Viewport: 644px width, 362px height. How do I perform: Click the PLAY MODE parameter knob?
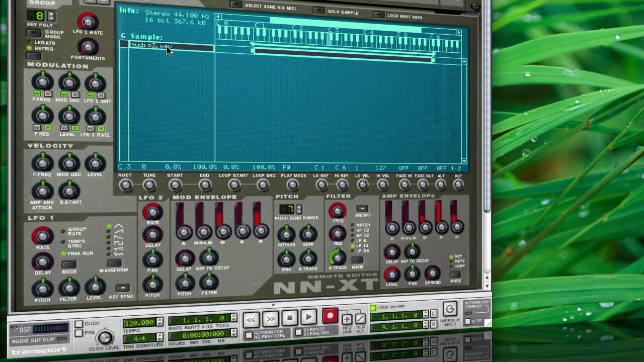tap(293, 186)
